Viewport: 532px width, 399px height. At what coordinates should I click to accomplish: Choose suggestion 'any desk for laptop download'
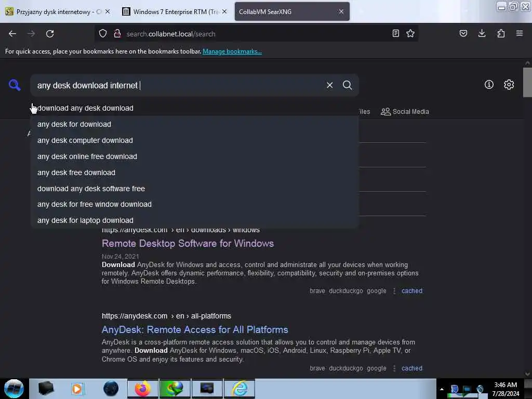pos(194,220)
